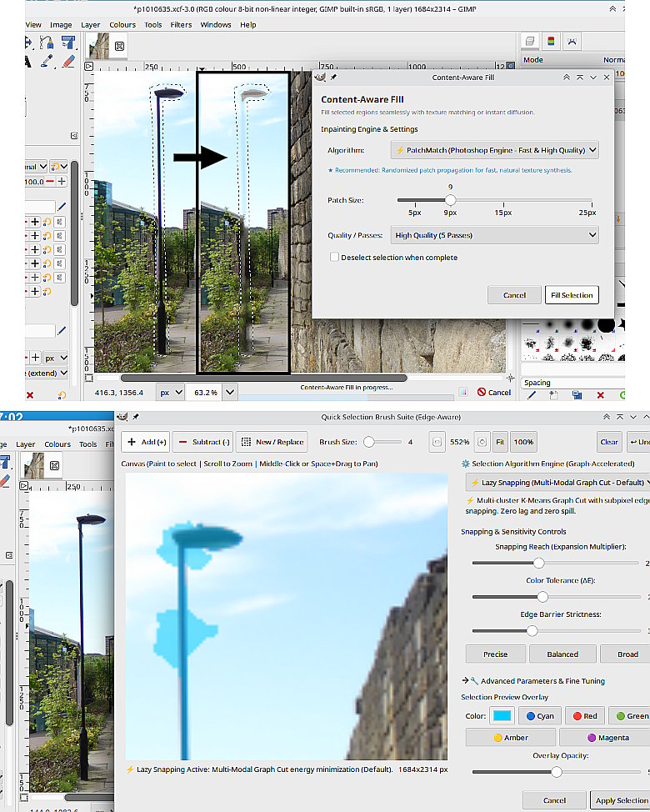Open the Lazy Snapping algorithm dropdown
The height and width of the screenshot is (812, 650).
[x=557, y=482]
